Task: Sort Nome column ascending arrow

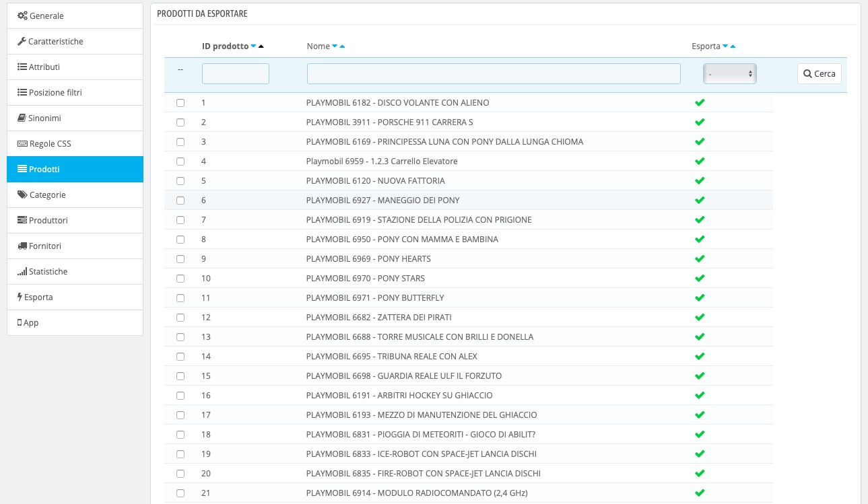Action: pos(342,46)
